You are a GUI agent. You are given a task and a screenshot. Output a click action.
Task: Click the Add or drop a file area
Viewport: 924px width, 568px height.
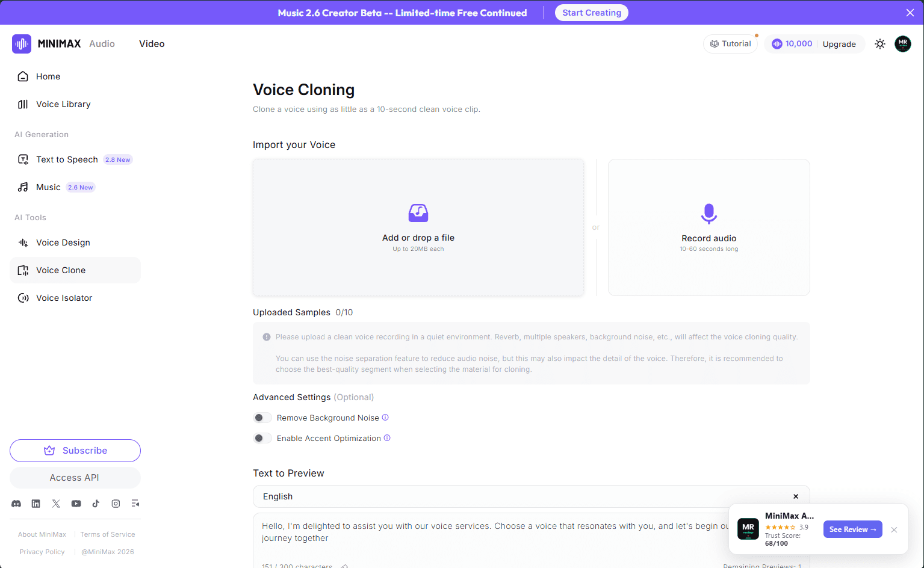pyautogui.click(x=418, y=227)
